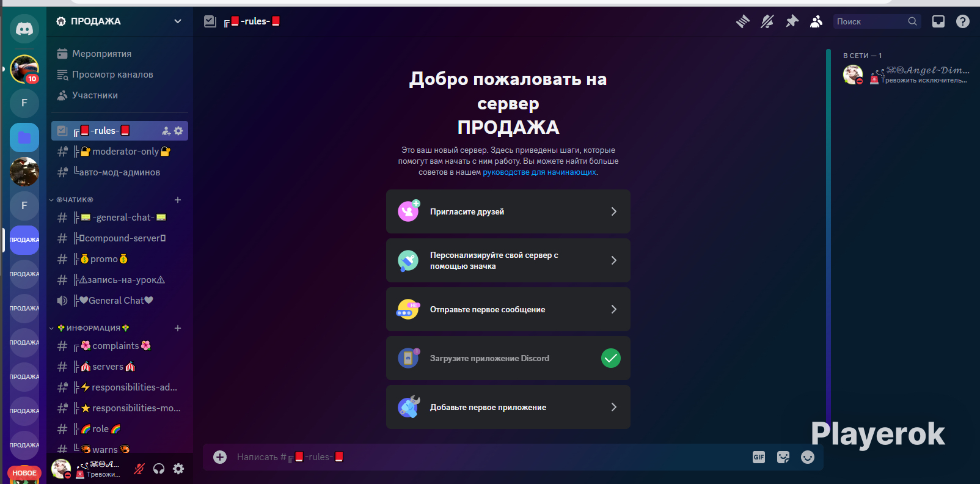The image size is (980, 484).
Task: Open Мероприятия events
Action: 120,54
